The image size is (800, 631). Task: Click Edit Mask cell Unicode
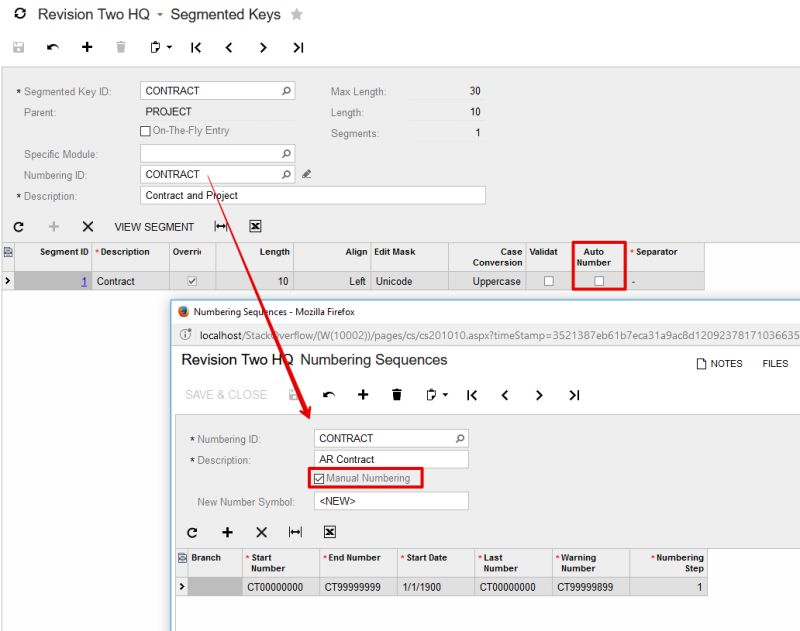[x=410, y=281]
